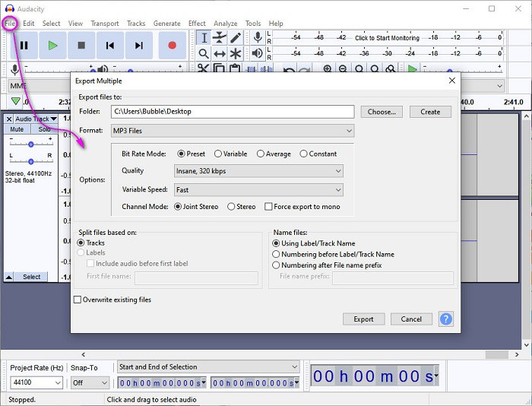Select the Envelope tool
Image resolution: width=532 pixels, height=406 pixels.
point(220,38)
